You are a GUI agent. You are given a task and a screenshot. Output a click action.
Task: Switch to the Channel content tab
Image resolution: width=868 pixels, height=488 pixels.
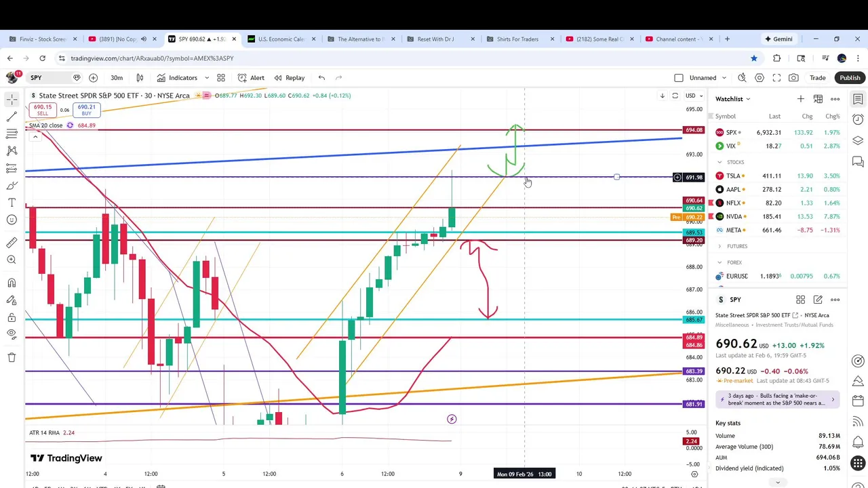tap(678, 39)
